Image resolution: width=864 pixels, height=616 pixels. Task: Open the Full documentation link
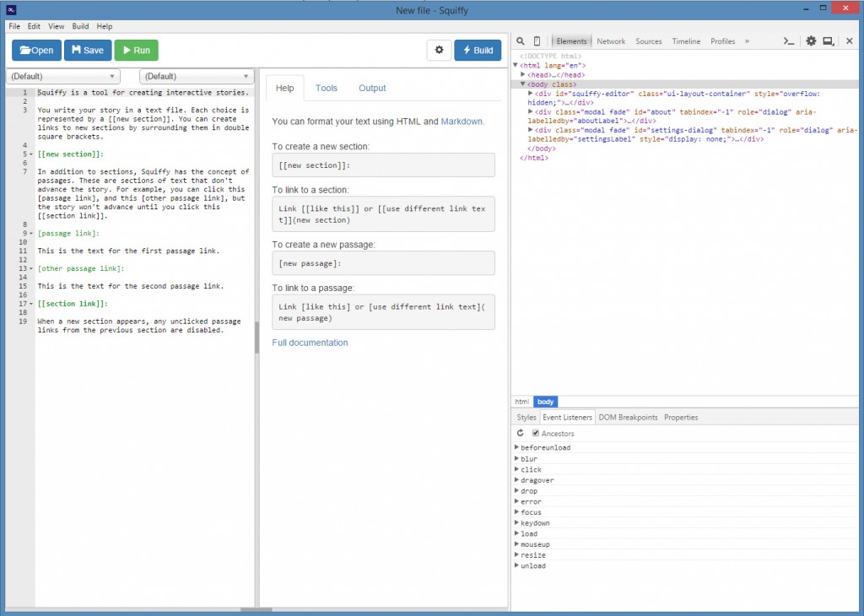pyautogui.click(x=310, y=343)
